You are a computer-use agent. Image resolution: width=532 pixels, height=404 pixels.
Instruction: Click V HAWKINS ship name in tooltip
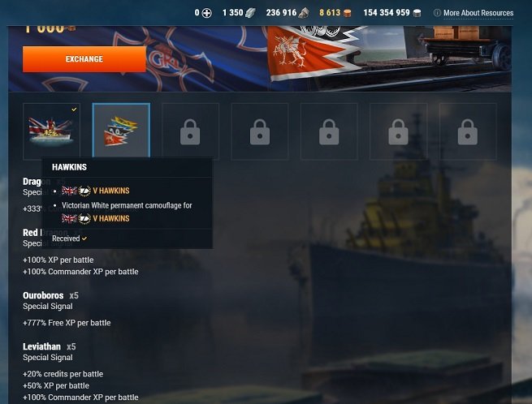[x=111, y=191]
